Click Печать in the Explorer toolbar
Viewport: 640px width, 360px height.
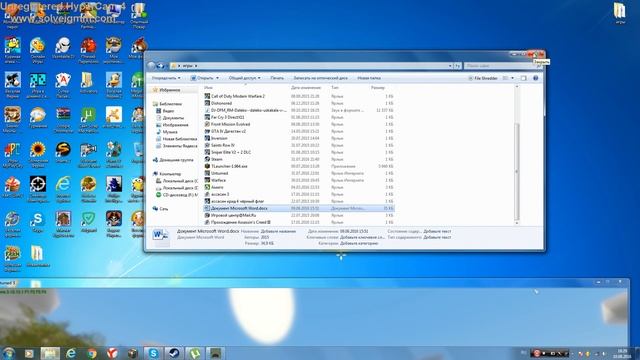277,78
